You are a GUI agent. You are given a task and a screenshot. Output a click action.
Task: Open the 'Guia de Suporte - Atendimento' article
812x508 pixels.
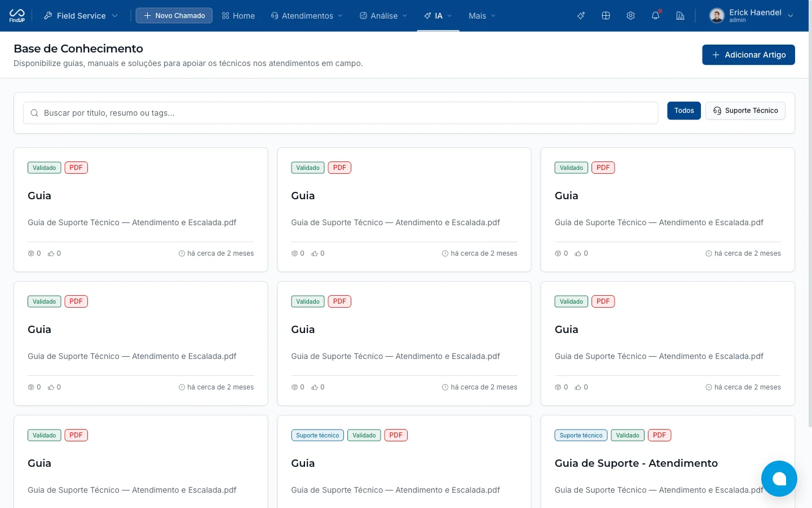click(636, 463)
